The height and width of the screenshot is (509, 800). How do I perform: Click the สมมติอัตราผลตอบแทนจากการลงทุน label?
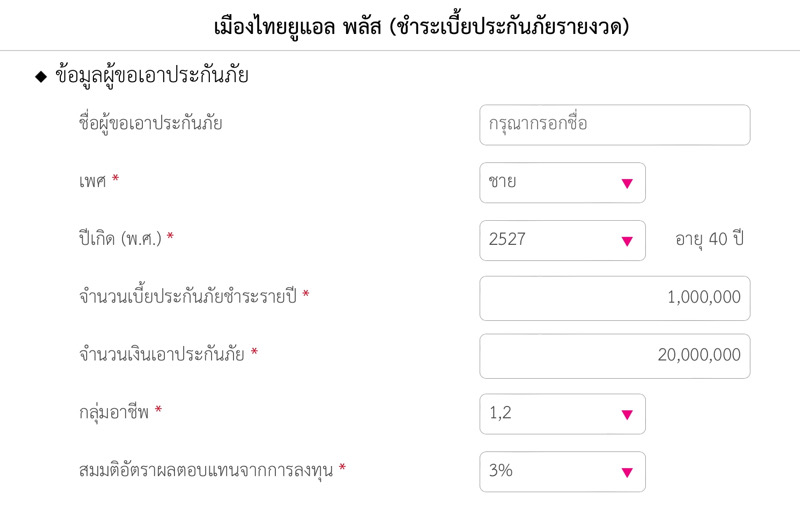point(206,470)
